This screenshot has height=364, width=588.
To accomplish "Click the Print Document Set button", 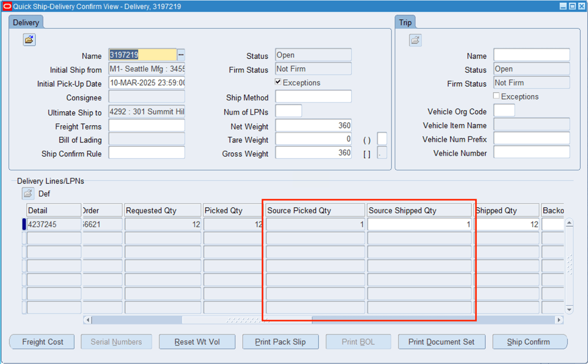I will [441, 342].
